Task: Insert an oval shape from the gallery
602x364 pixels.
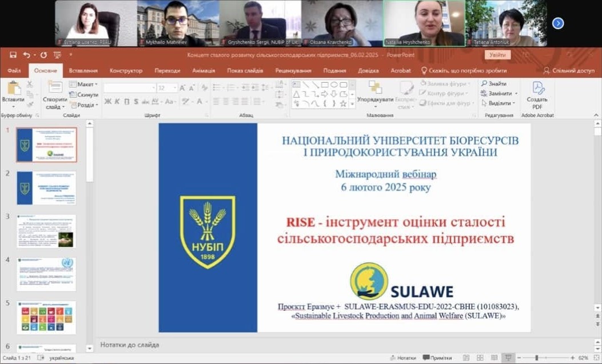Action: 334,85
